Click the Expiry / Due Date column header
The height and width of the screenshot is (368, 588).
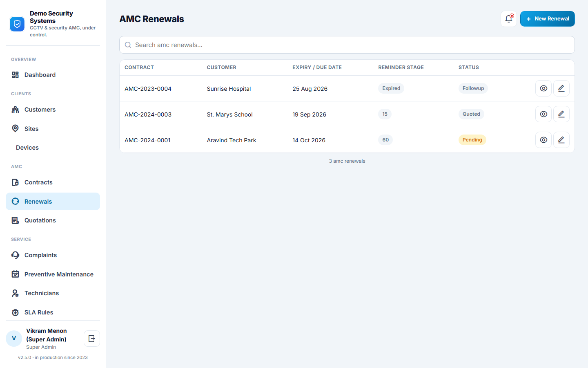pyautogui.click(x=317, y=67)
